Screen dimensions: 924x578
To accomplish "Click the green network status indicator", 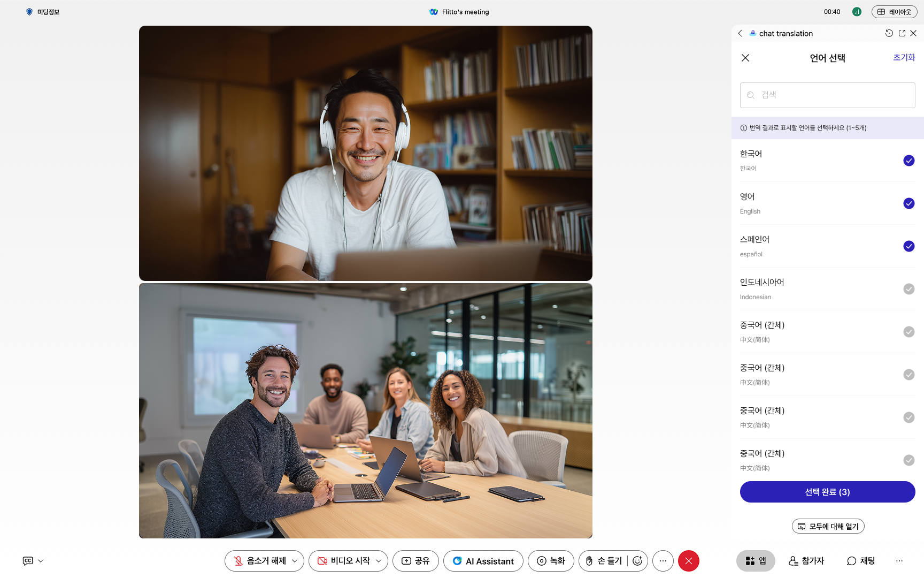I will (857, 12).
